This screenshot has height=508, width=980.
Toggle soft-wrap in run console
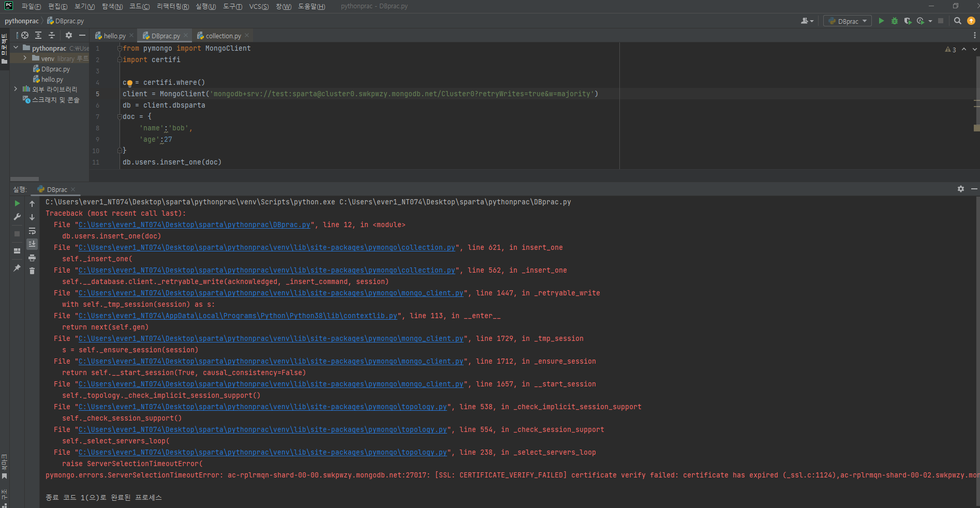[32, 231]
